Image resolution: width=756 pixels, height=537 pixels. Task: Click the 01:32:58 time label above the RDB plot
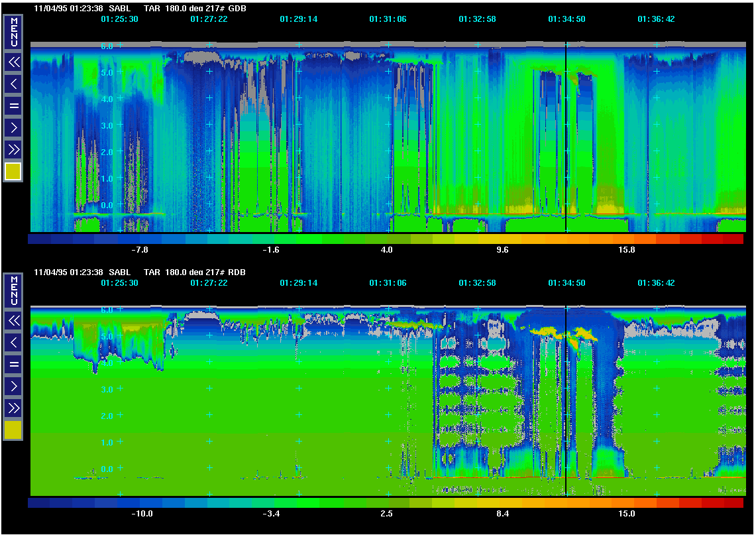click(477, 283)
